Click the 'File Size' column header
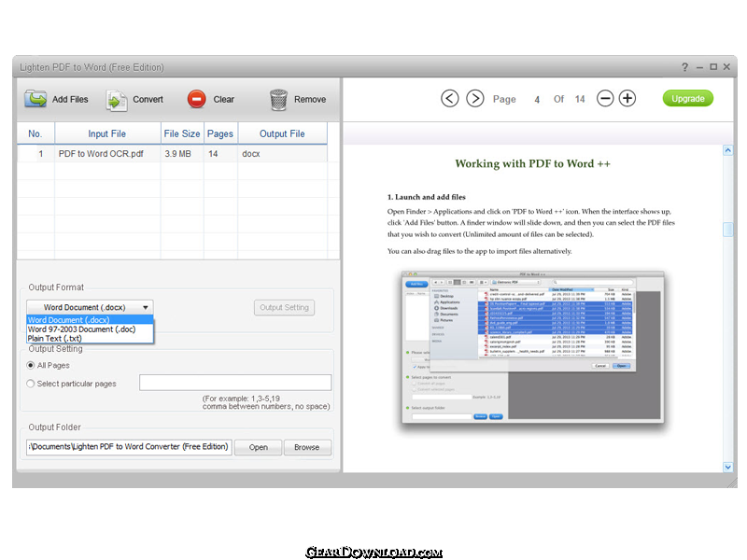Viewport: 747px width, 560px height. pos(182,133)
